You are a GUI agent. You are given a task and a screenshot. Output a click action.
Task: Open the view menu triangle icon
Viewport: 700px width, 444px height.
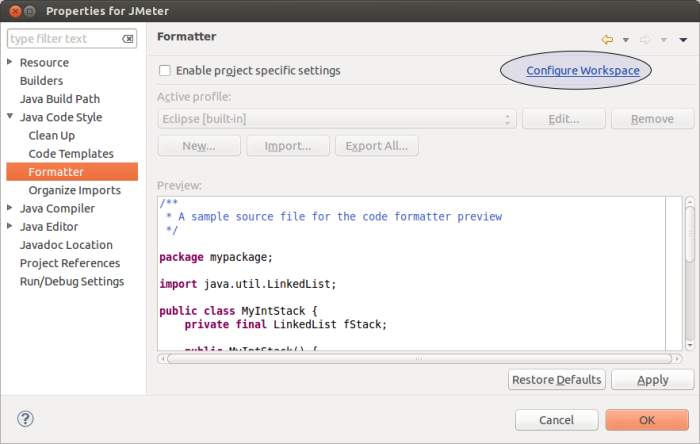(x=683, y=40)
